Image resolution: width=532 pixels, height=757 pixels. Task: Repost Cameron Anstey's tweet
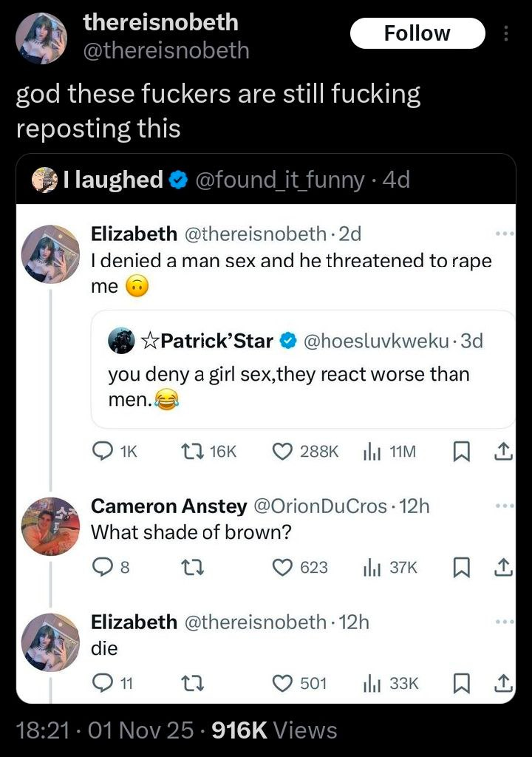coord(189,568)
